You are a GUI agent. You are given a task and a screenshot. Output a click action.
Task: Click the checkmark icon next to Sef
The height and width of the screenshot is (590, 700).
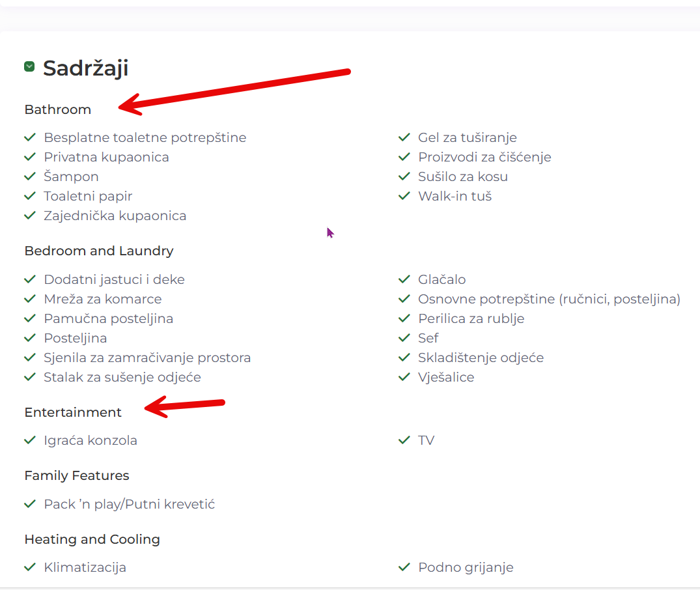click(x=404, y=338)
